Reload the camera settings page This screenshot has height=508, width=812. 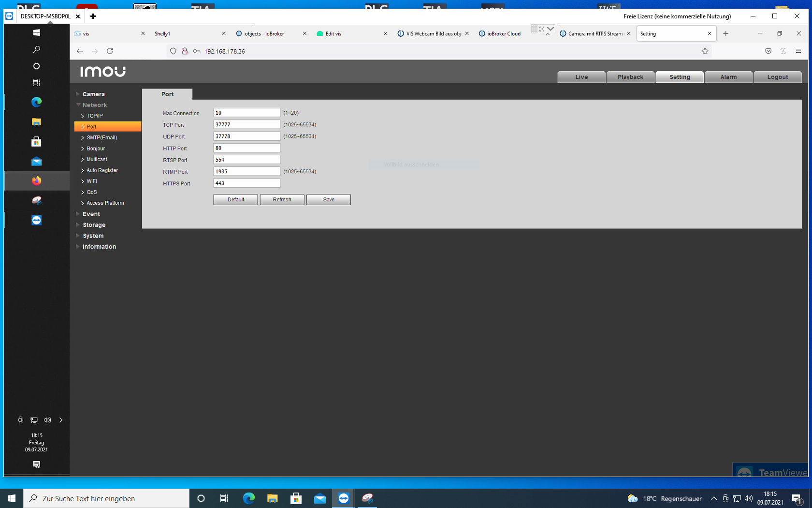click(110, 51)
